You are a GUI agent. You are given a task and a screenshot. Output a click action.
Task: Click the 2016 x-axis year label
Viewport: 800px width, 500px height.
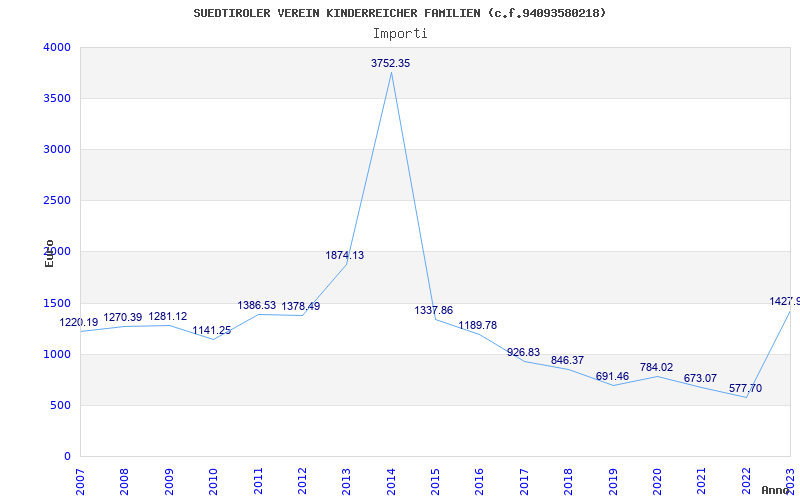pos(480,481)
